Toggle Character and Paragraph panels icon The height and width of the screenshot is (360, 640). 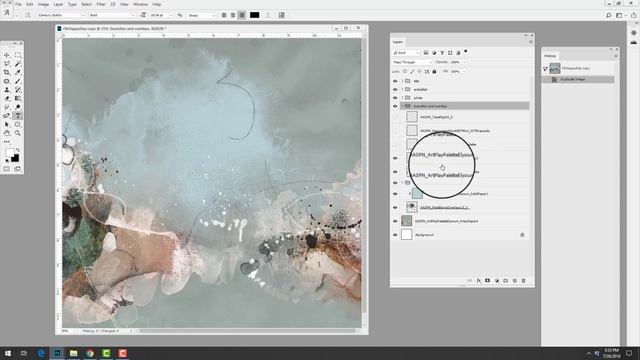(x=282, y=15)
